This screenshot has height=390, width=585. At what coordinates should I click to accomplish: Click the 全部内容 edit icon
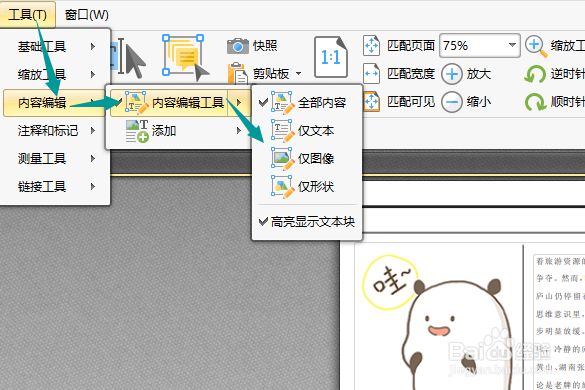282,103
